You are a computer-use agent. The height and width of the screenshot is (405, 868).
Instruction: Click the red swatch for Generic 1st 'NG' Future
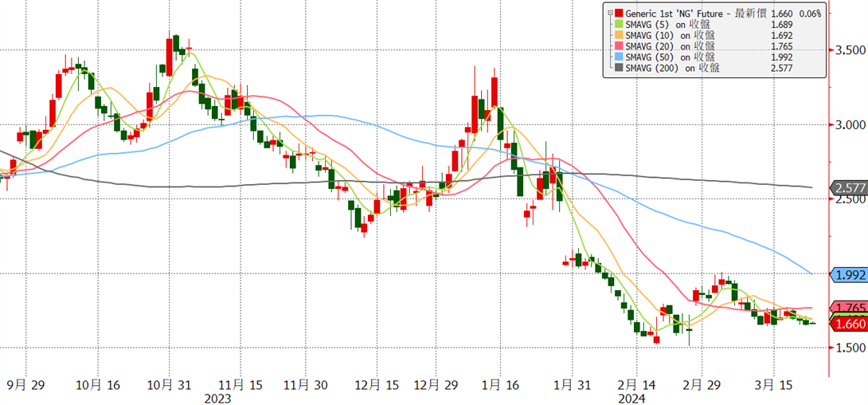point(620,14)
